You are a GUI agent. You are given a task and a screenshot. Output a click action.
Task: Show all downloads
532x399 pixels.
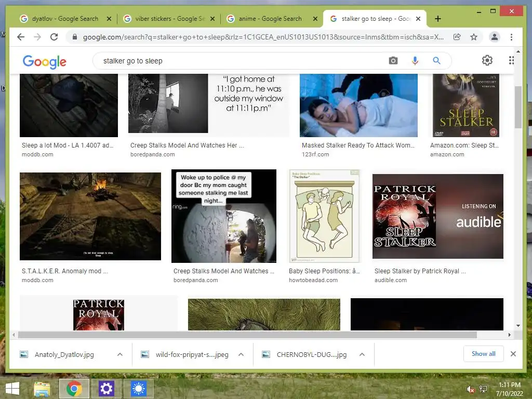point(484,354)
